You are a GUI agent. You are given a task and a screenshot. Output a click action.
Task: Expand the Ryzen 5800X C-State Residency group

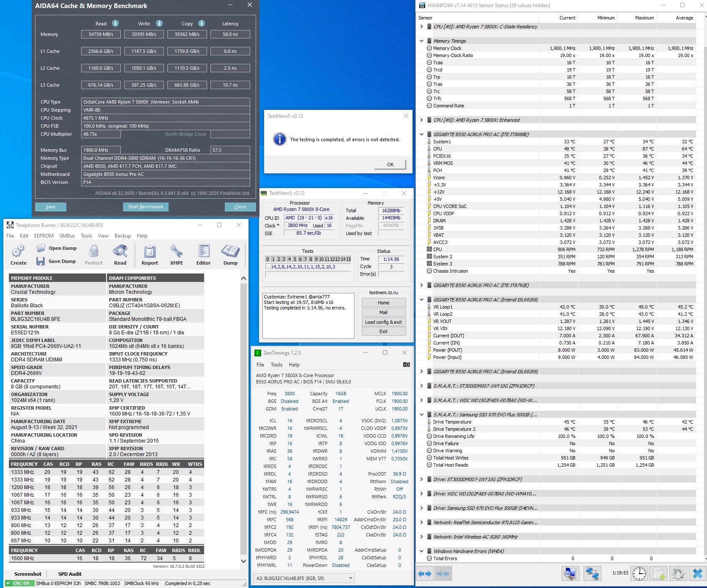421,27
